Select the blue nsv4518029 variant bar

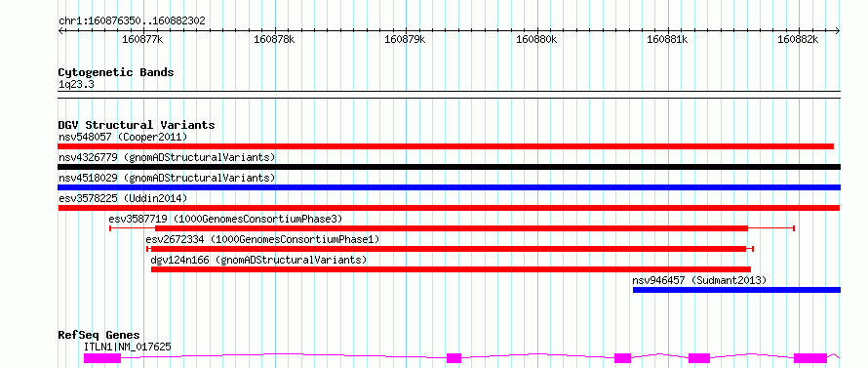click(x=449, y=187)
